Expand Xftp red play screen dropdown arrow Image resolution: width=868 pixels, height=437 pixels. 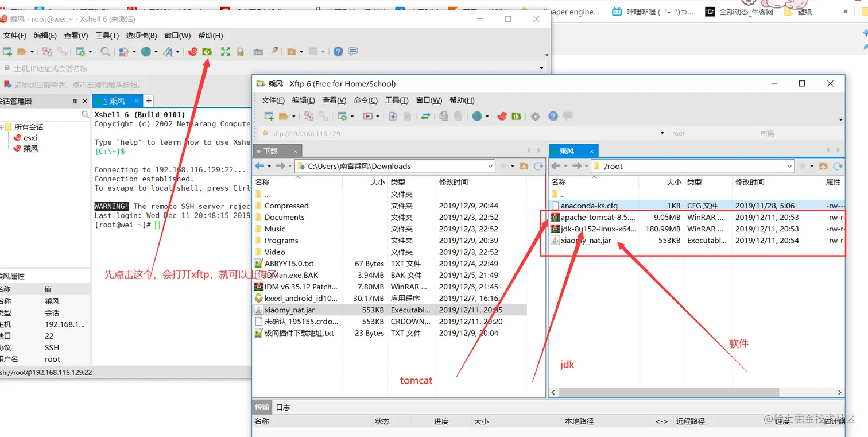(378, 116)
